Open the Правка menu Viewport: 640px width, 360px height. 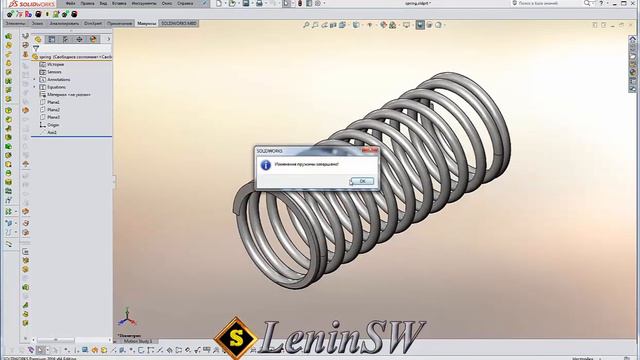pyautogui.click(x=87, y=3)
